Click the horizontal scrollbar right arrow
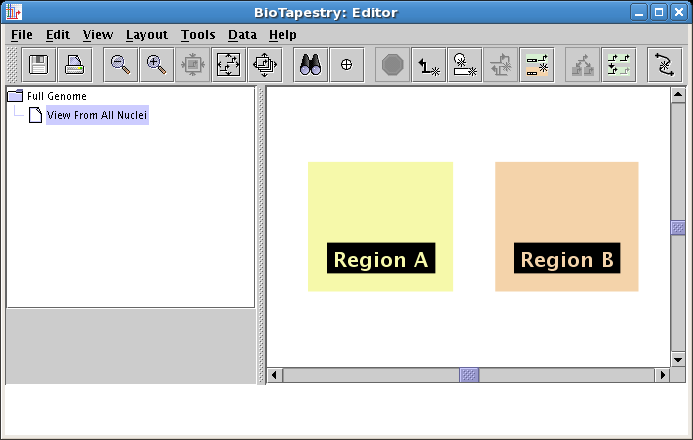This screenshot has width=693, height=440. tap(661, 375)
